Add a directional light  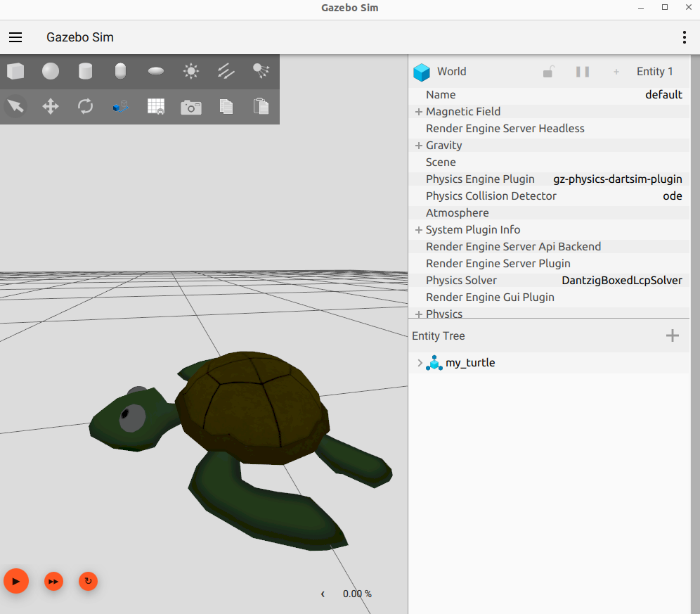pos(226,71)
